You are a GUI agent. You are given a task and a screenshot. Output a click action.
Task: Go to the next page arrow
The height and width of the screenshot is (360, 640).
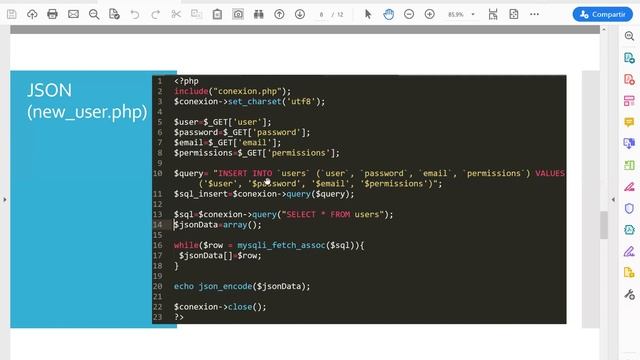(300, 14)
